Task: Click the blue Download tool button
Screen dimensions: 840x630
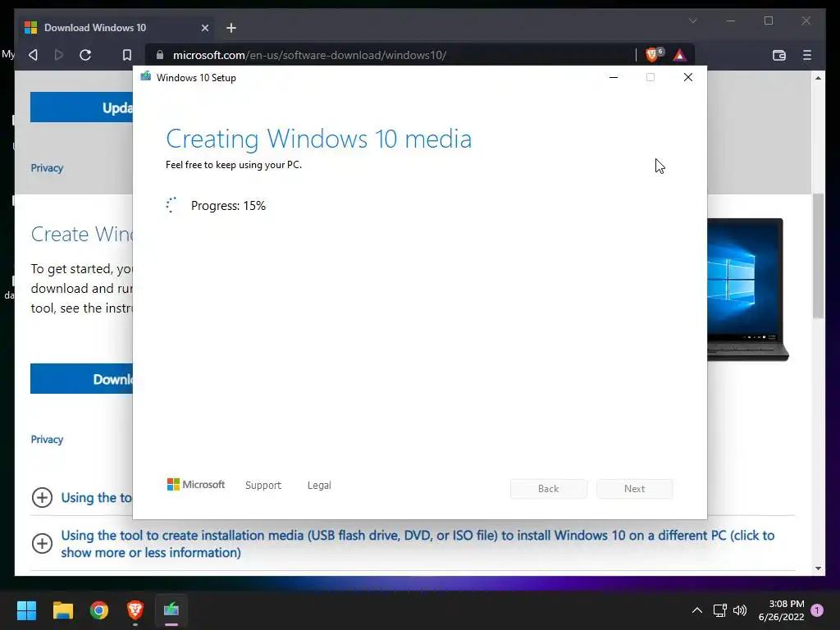Action: (81, 379)
